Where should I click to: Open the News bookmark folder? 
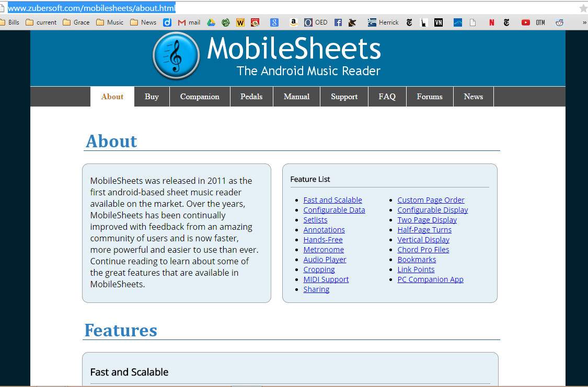(x=143, y=22)
